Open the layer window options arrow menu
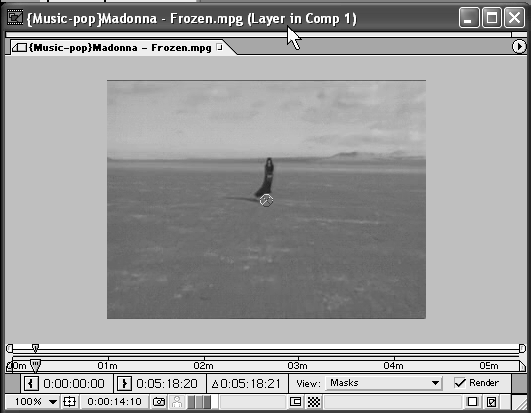The height and width of the screenshot is (413, 531). tap(519, 47)
